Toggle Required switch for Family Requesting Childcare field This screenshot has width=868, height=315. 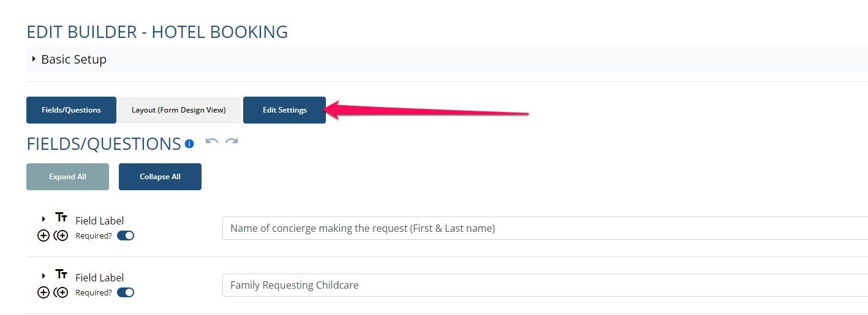(126, 292)
